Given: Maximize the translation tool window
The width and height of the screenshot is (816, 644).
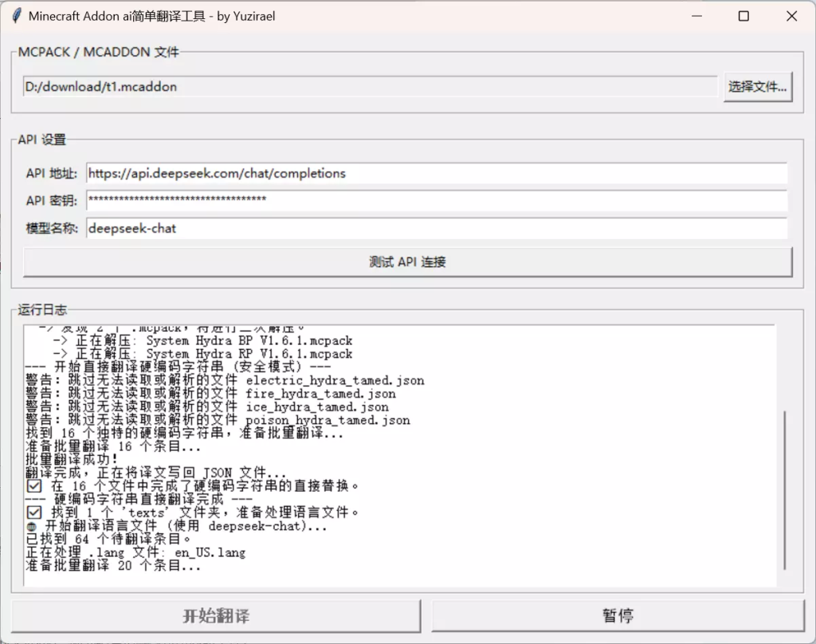Looking at the screenshot, I should (743, 16).
